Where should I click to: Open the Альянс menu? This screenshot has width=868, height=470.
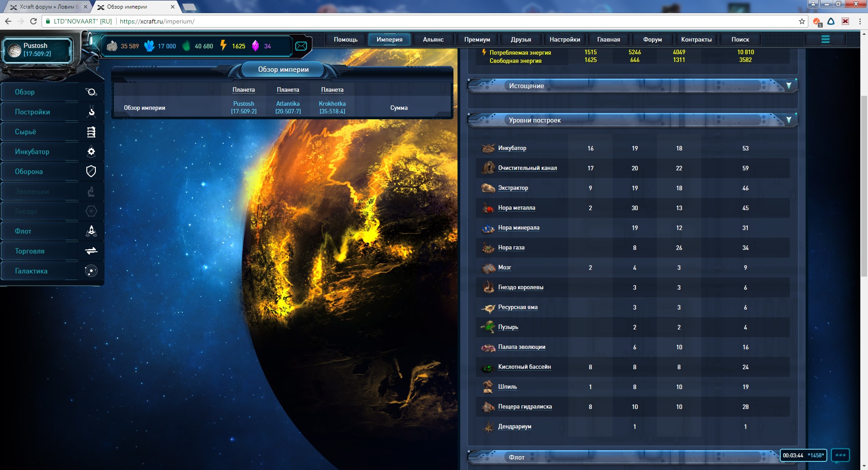point(433,39)
